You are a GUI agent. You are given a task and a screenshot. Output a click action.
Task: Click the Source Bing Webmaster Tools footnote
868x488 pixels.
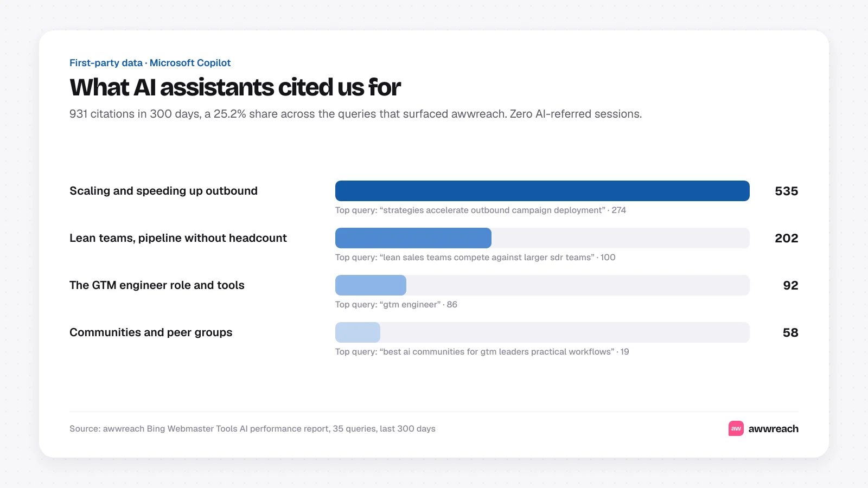(x=252, y=429)
